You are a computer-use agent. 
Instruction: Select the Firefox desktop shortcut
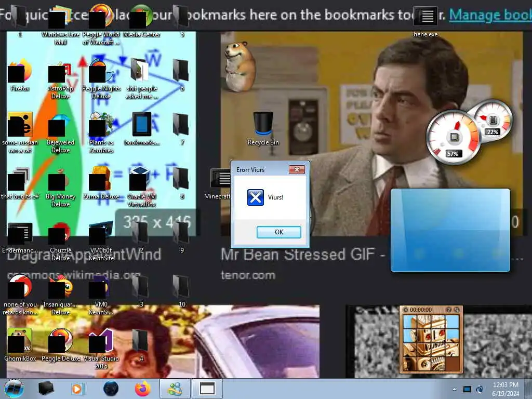[x=20, y=75]
